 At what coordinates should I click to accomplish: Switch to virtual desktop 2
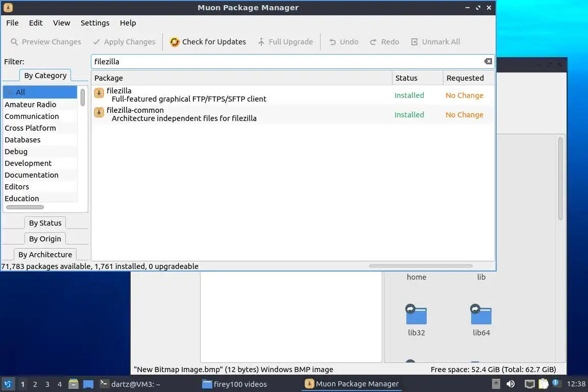coord(35,384)
